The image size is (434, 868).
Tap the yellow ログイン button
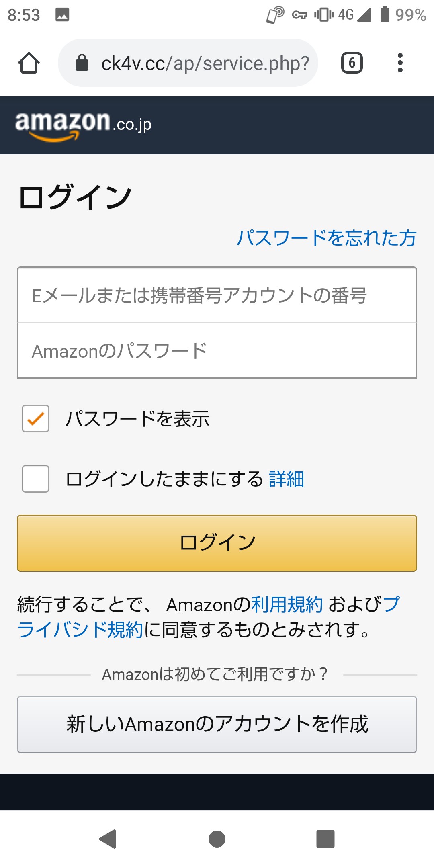point(217,543)
